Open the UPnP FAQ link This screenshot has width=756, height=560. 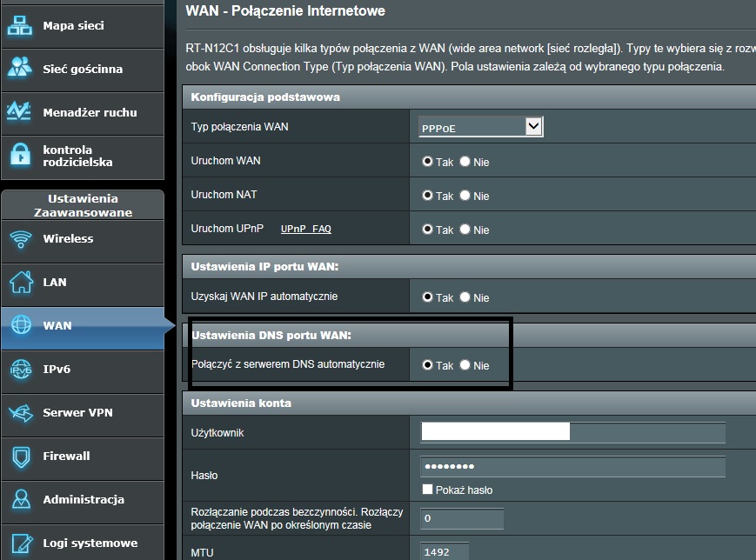pos(306,229)
